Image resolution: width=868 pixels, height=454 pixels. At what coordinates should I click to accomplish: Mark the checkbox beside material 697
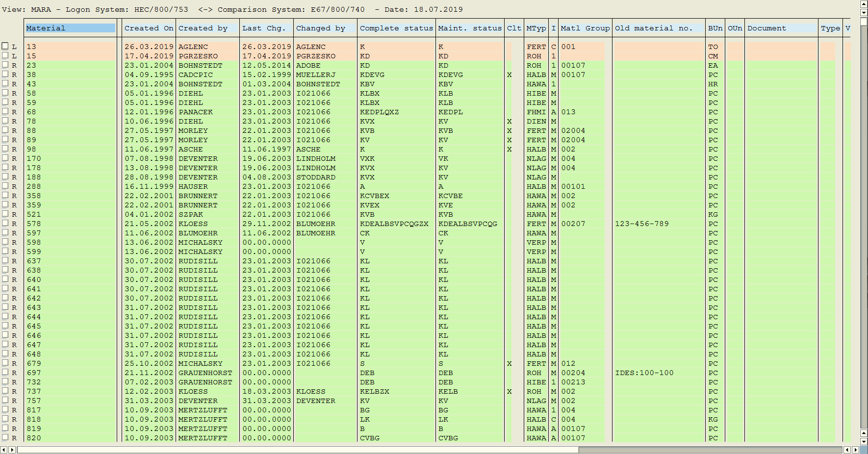click(5, 372)
